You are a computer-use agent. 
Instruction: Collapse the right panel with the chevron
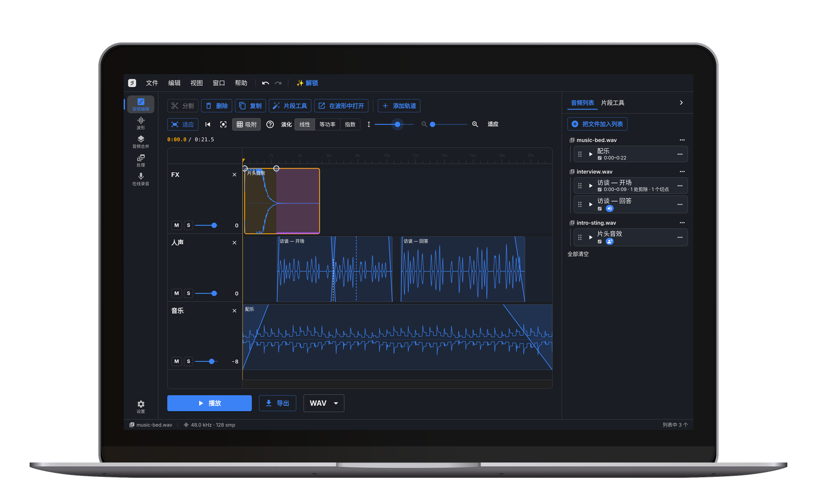tap(681, 103)
